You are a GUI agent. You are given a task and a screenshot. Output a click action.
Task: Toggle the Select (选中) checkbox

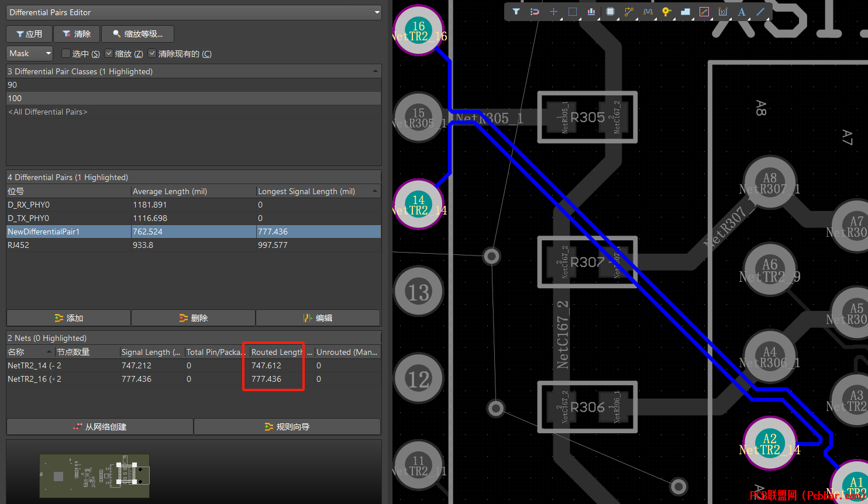coord(66,53)
